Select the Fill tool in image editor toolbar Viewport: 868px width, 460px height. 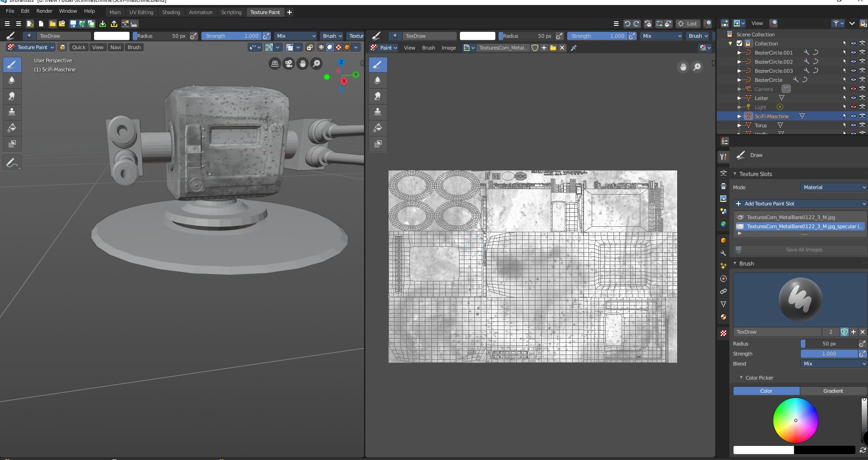[377, 128]
